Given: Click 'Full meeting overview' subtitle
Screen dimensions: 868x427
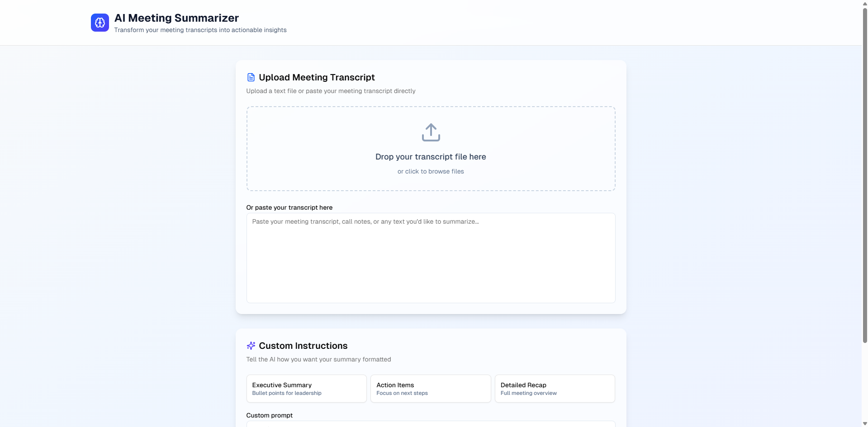Looking at the screenshot, I should pos(528,393).
